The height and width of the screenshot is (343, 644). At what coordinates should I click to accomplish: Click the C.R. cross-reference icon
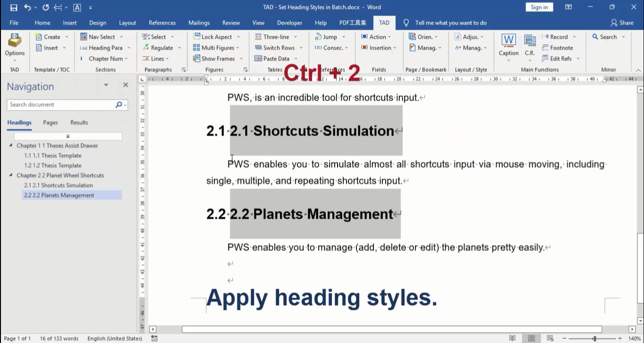530,41
